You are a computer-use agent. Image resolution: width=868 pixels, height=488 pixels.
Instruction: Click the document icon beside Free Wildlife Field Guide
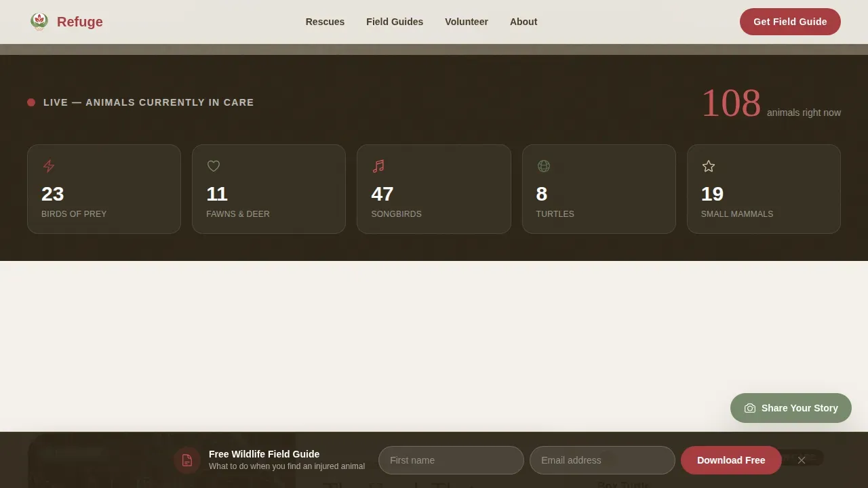click(x=187, y=460)
